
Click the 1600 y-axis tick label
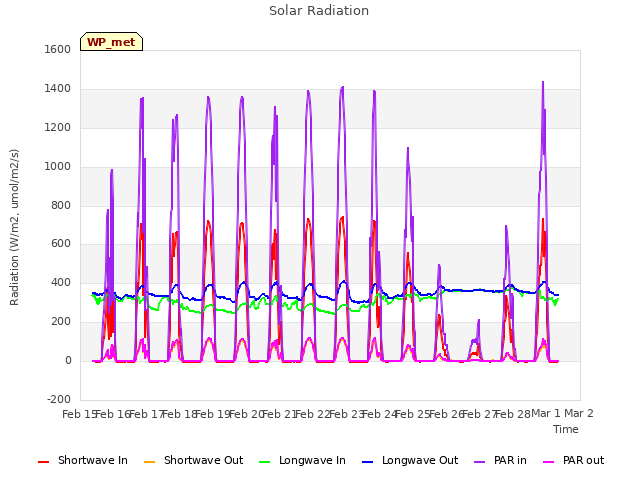click(x=58, y=49)
